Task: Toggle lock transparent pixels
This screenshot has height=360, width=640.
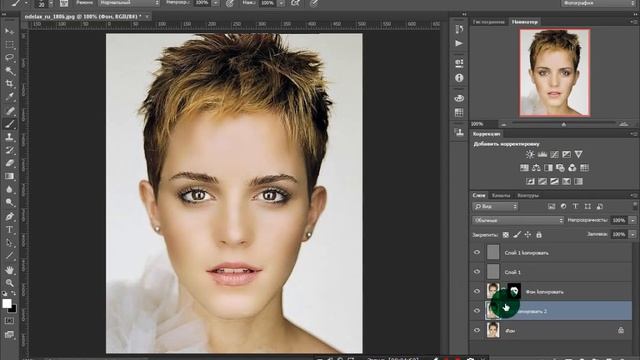Action: point(506,235)
